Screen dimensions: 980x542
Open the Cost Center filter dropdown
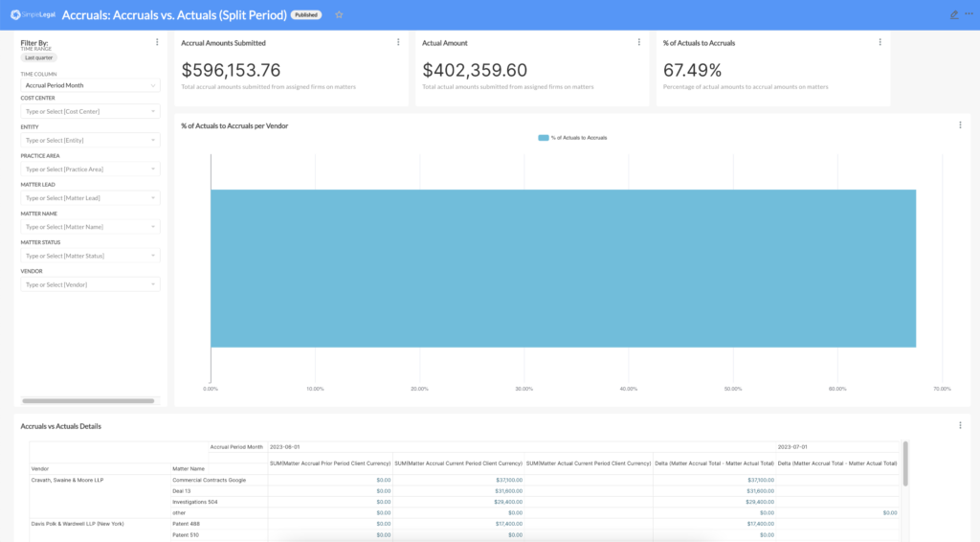pyautogui.click(x=90, y=112)
